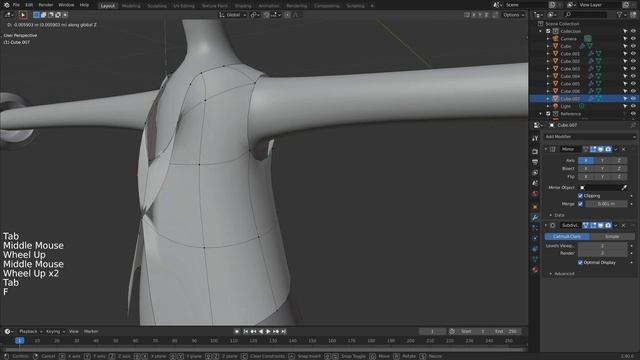Hide Camera with its eye icon
The image size is (640, 360).
633,39
